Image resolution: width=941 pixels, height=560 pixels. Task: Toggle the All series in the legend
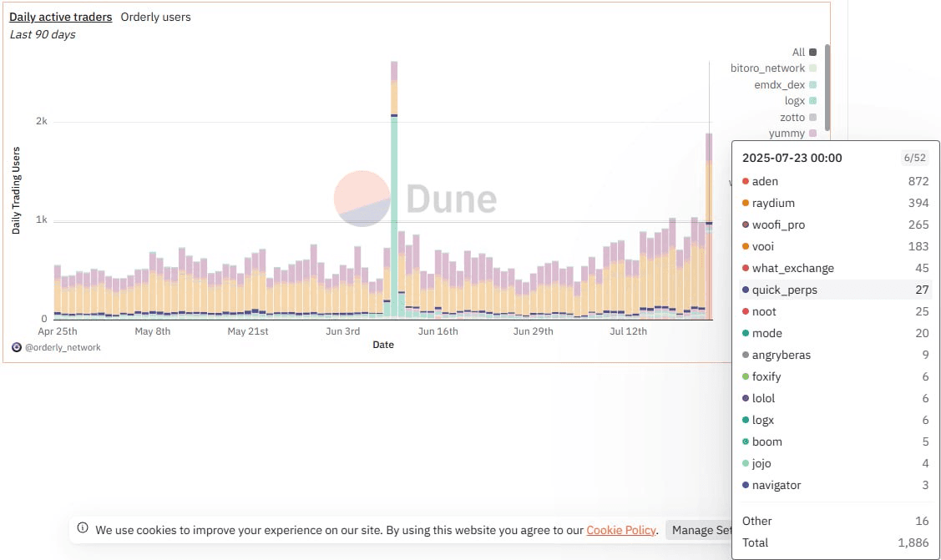[x=804, y=53]
